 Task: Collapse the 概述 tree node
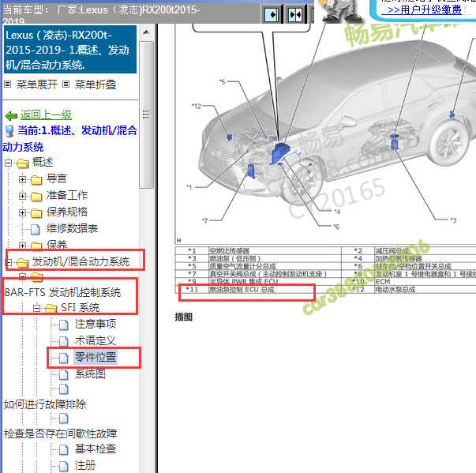[x=8, y=163]
